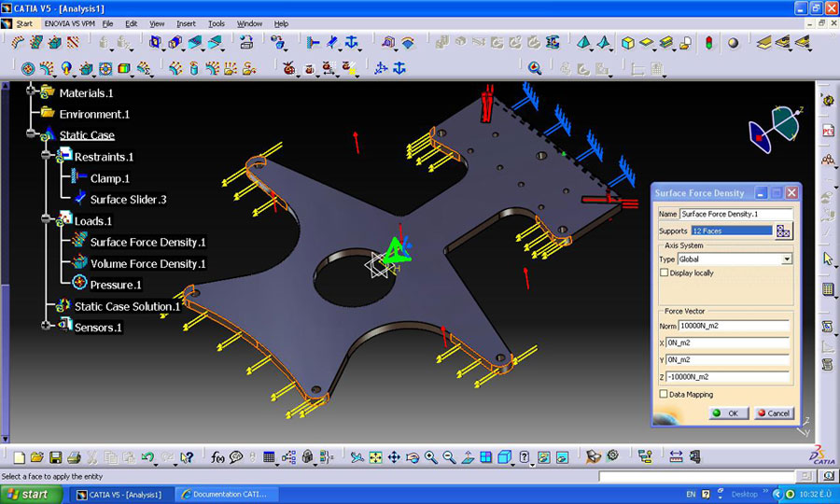The width and height of the screenshot is (840, 504).
Task: Collapse the Loads.1 tree node
Action: coord(46,218)
